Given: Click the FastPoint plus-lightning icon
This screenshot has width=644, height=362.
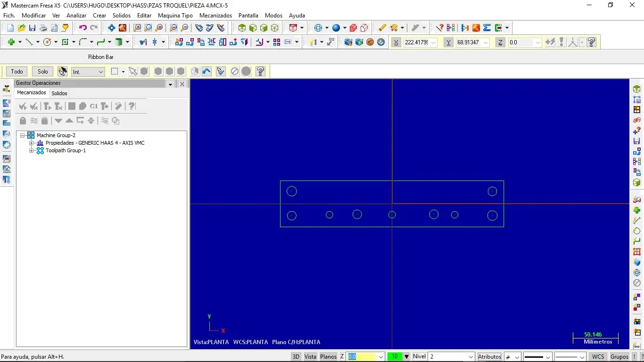Looking at the screenshot, I should tap(550, 42).
